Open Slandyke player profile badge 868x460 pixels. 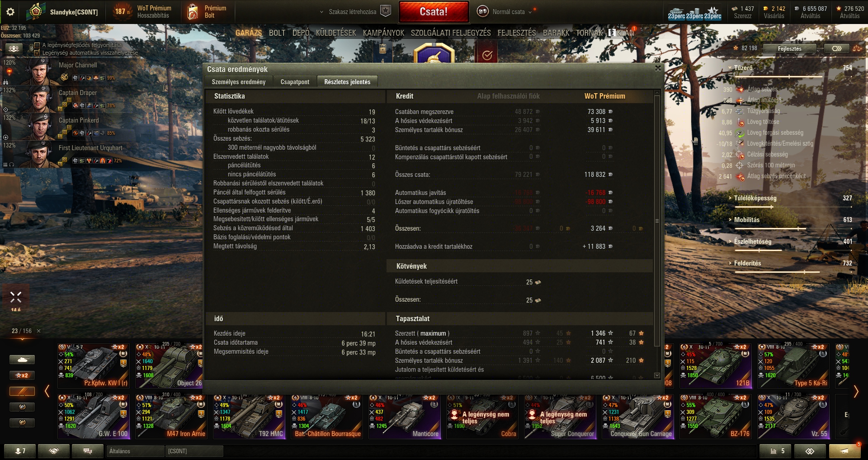click(35, 12)
